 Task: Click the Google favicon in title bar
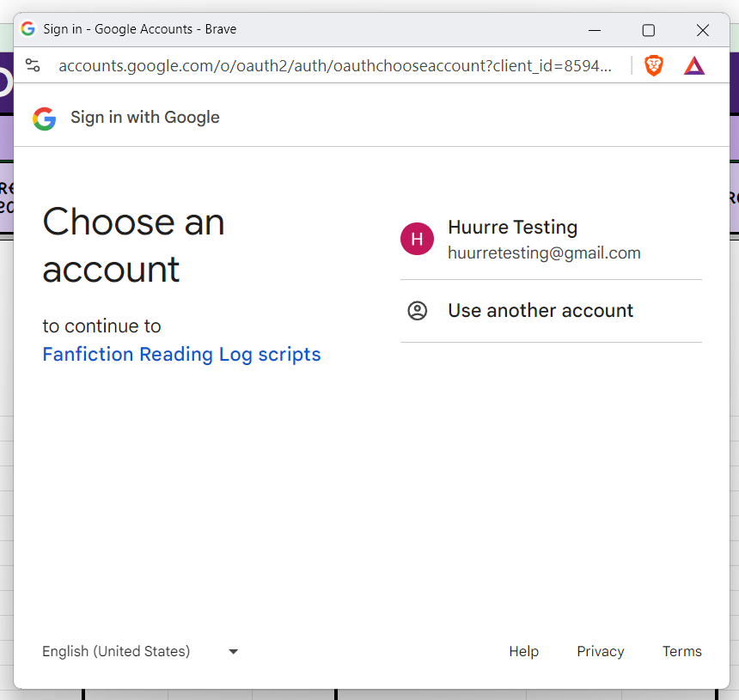pyautogui.click(x=28, y=28)
